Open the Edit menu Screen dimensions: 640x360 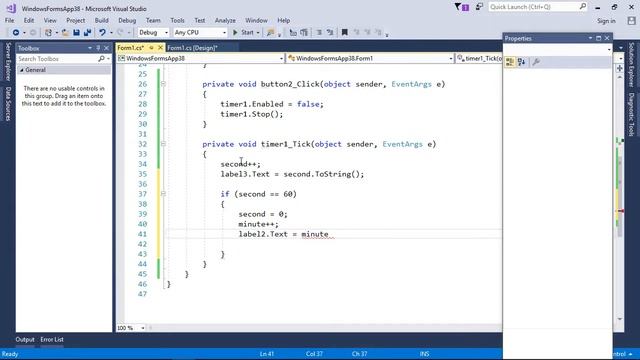tap(29, 20)
